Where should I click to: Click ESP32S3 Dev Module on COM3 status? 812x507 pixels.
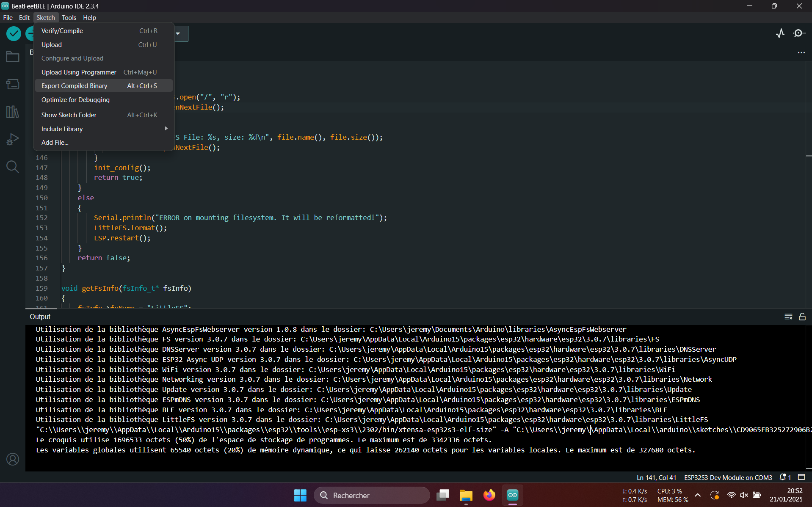(x=728, y=477)
